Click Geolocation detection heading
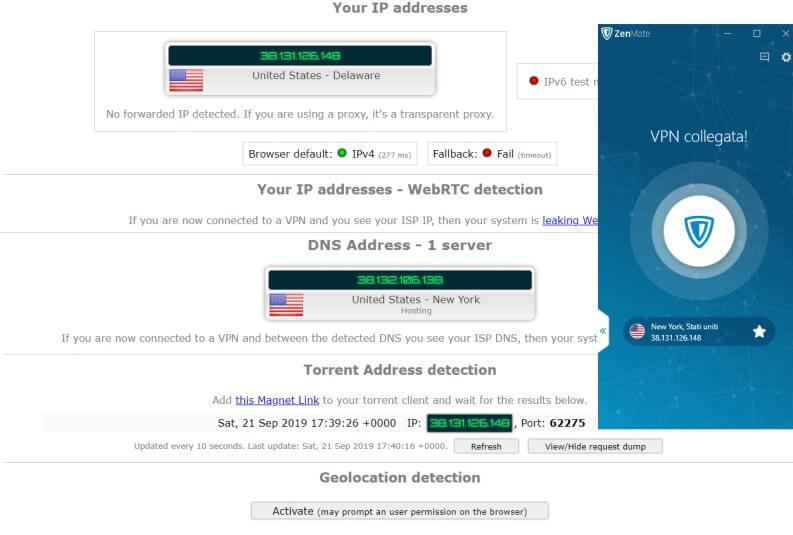793x535 pixels. [400, 477]
